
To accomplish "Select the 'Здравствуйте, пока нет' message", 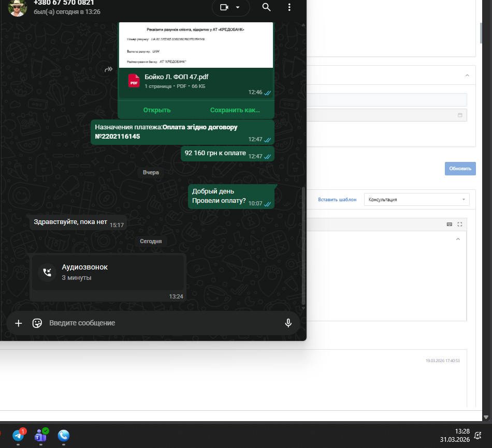I will (x=78, y=222).
